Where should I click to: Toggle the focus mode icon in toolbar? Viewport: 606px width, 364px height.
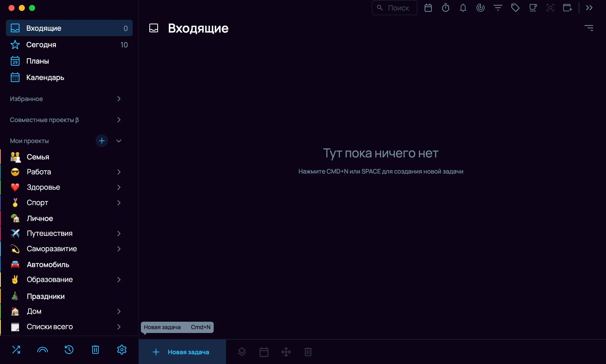click(550, 8)
